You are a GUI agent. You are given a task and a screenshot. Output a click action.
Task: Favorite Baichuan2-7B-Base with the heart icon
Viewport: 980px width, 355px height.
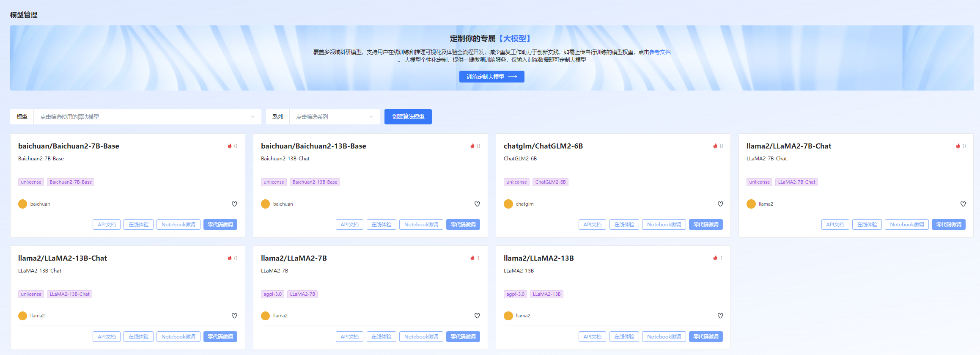[234, 204]
